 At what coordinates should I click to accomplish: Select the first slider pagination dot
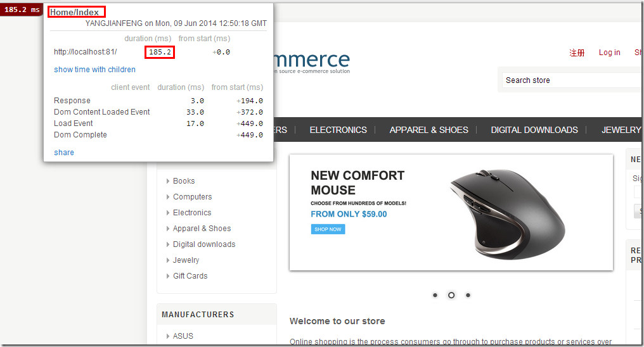(435, 295)
